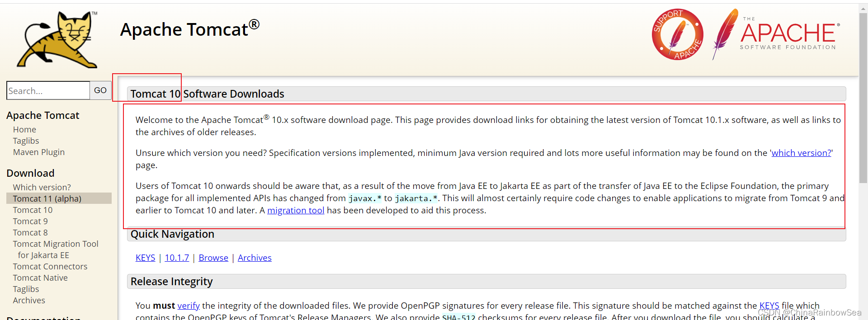The height and width of the screenshot is (320, 868).
Task: Click the Browse link
Action: pyautogui.click(x=213, y=258)
